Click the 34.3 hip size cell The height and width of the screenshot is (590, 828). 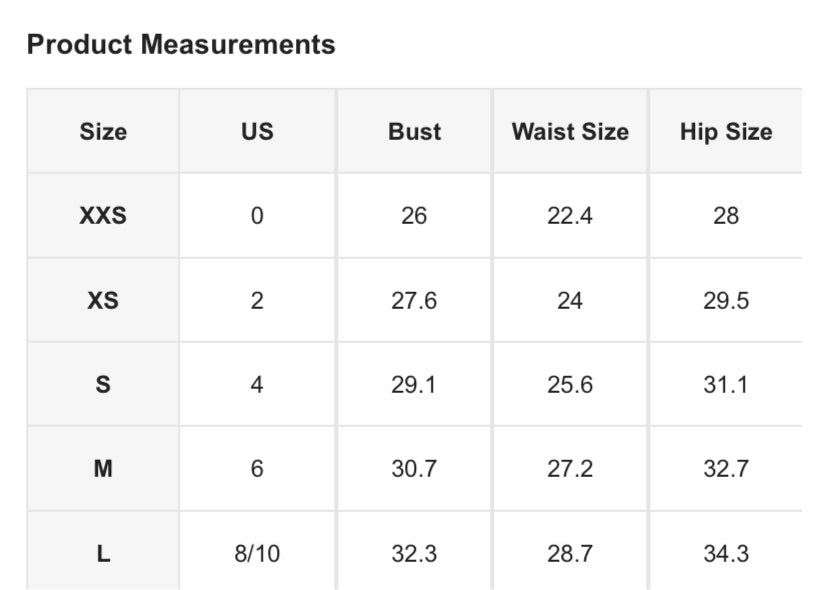726,553
